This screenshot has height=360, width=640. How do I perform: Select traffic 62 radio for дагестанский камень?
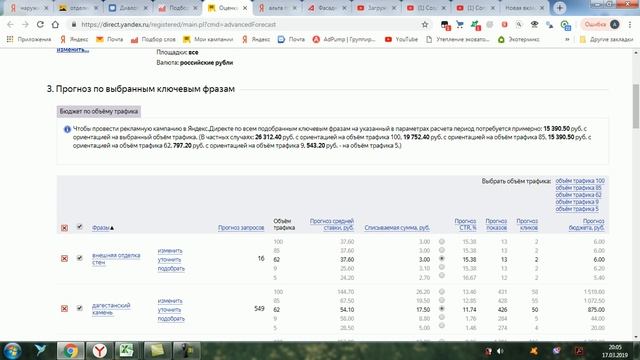(x=442, y=309)
